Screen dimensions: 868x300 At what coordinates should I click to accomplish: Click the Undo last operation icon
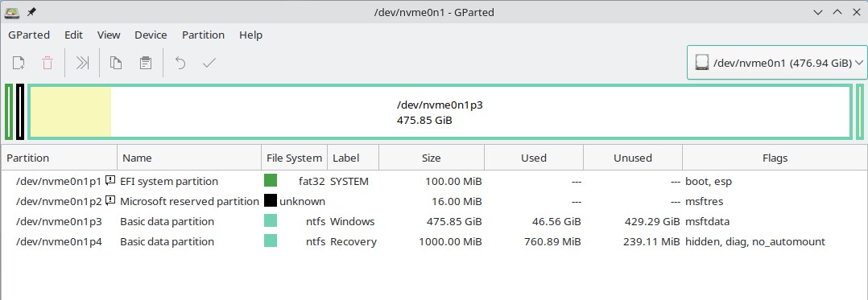tap(180, 63)
